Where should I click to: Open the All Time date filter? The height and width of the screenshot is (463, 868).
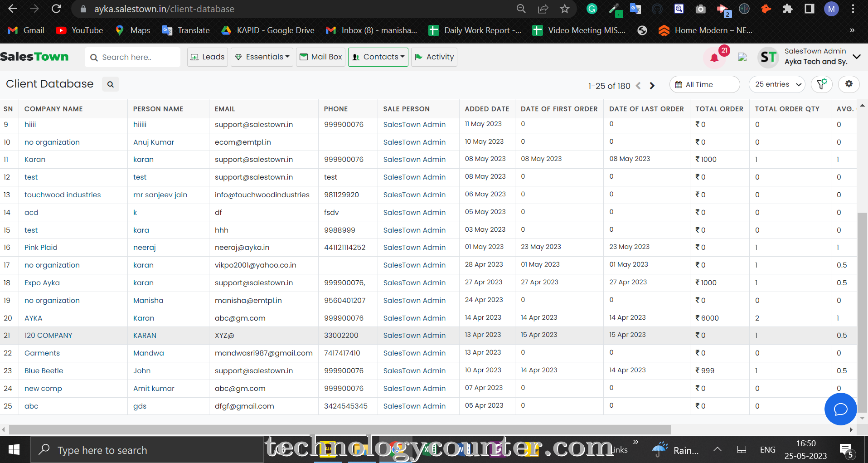pyautogui.click(x=704, y=84)
